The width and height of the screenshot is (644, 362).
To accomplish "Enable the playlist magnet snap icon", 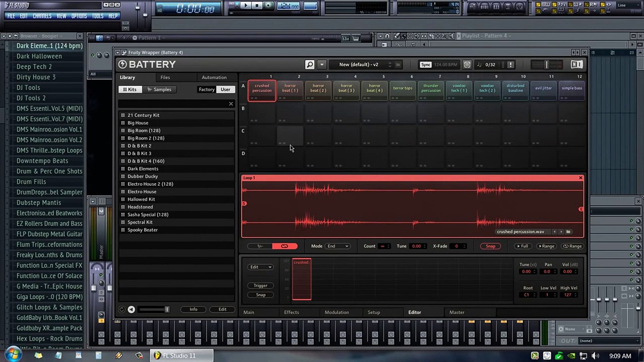I will 387,36.
